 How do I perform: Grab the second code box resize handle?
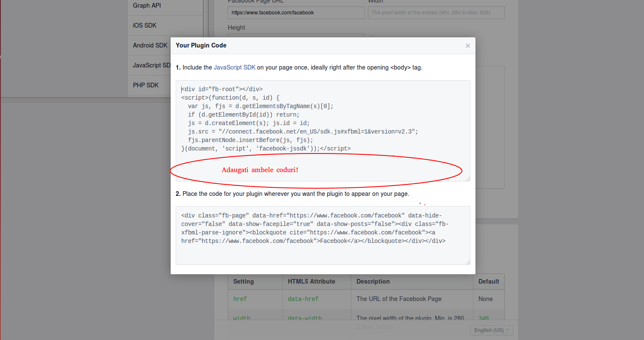(467, 262)
